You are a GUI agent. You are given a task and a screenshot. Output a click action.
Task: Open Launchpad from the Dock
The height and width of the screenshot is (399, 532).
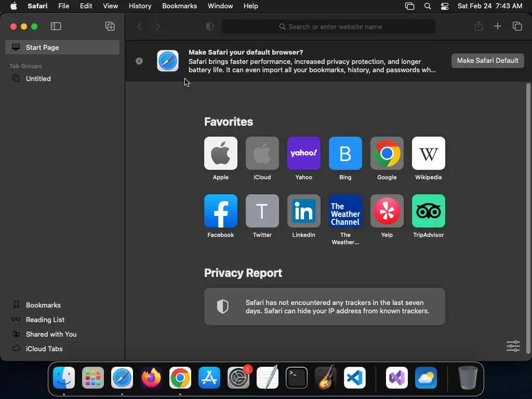click(x=93, y=378)
